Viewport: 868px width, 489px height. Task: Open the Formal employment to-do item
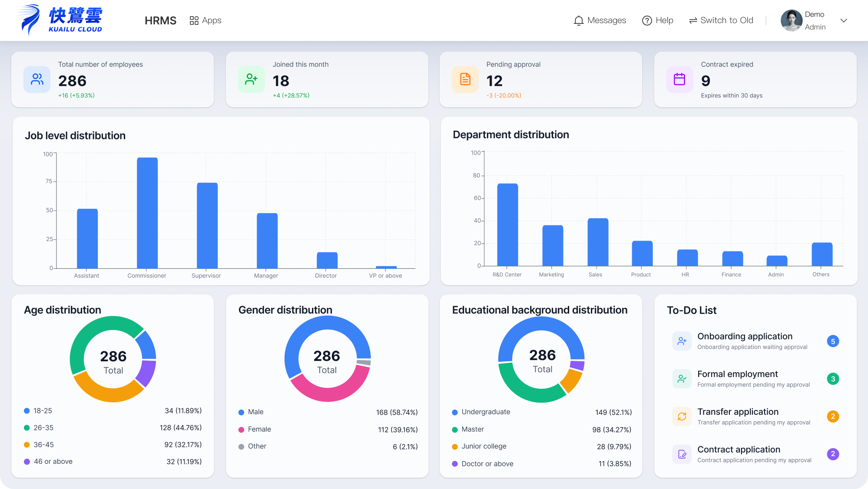pyautogui.click(x=755, y=379)
